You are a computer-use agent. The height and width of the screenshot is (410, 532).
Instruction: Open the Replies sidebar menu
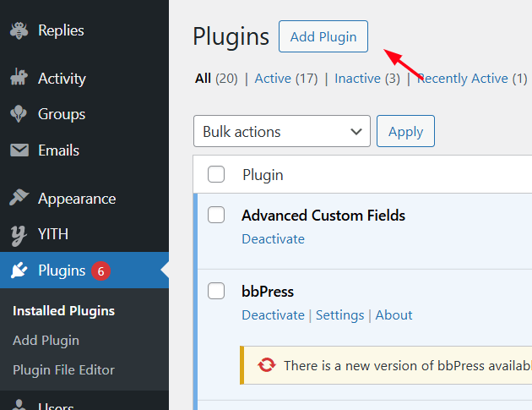(84, 30)
